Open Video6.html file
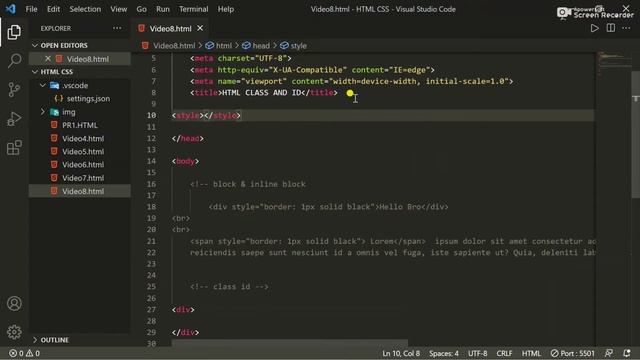The width and height of the screenshot is (640, 360). pos(83,164)
